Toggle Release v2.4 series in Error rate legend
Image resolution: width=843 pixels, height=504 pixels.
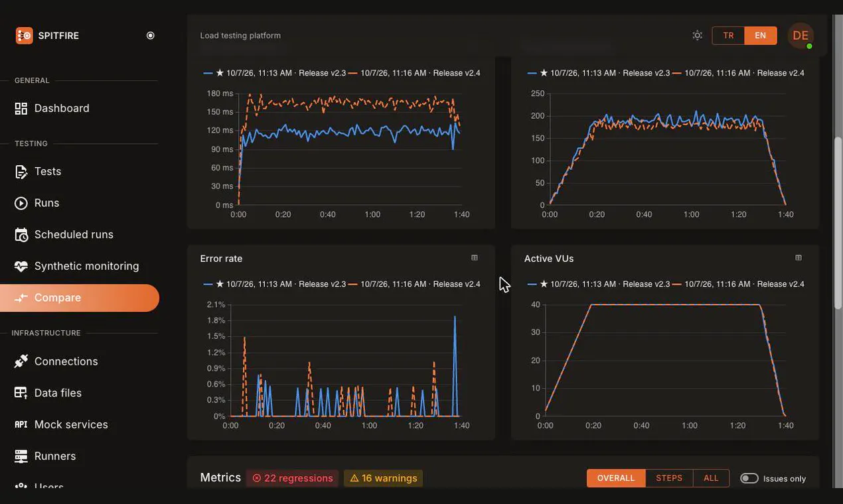click(414, 284)
